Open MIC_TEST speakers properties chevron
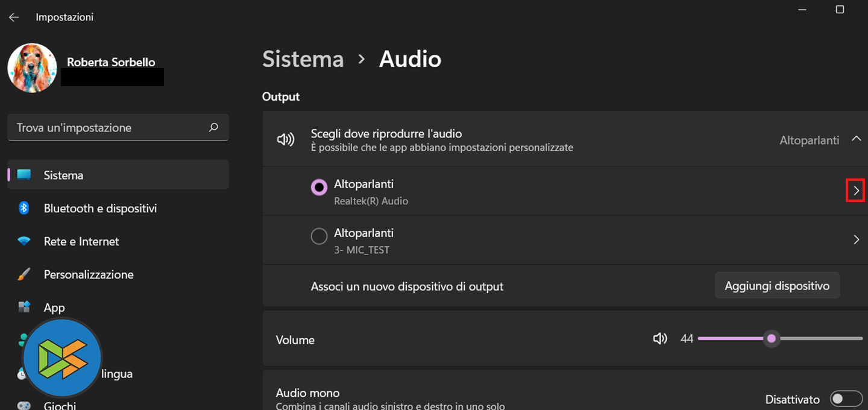868x410 pixels. coord(856,240)
